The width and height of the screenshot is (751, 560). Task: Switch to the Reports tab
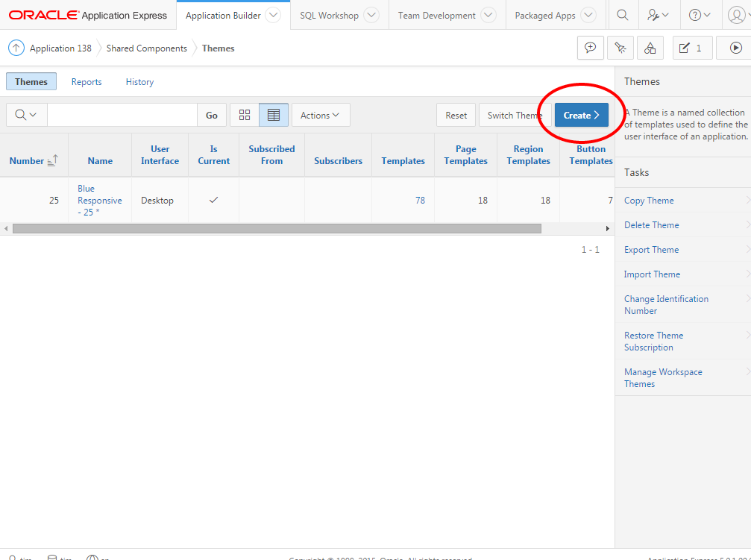(87, 82)
